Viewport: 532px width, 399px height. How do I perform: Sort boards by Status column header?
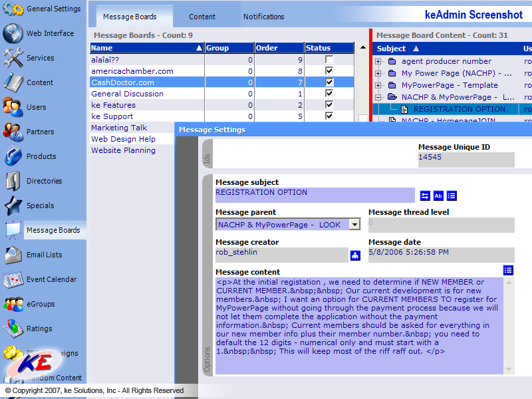329,48
